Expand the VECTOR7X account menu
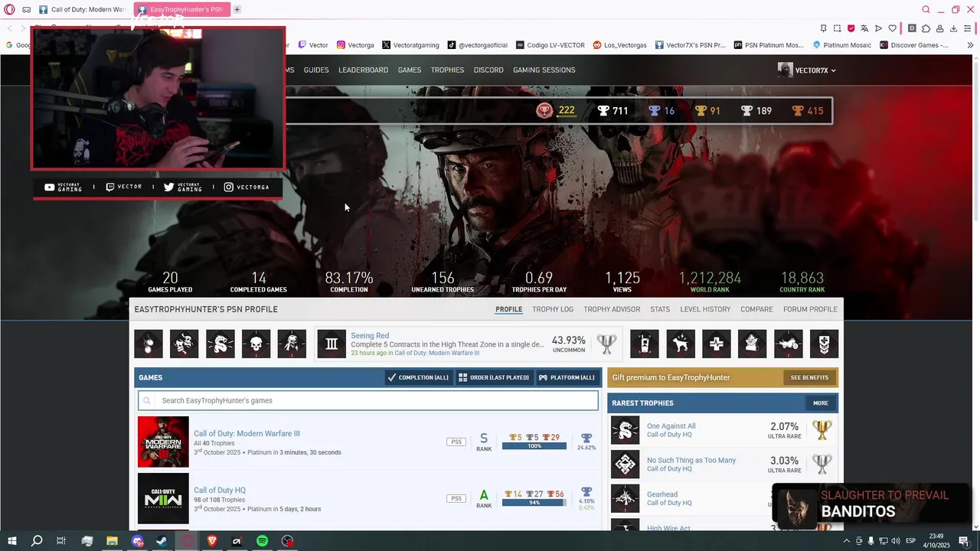 (807, 70)
